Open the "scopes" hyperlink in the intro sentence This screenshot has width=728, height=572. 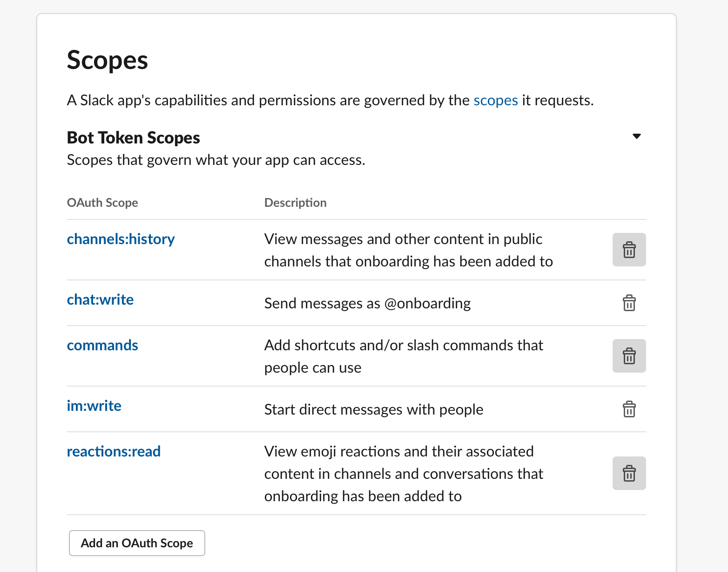(x=496, y=100)
